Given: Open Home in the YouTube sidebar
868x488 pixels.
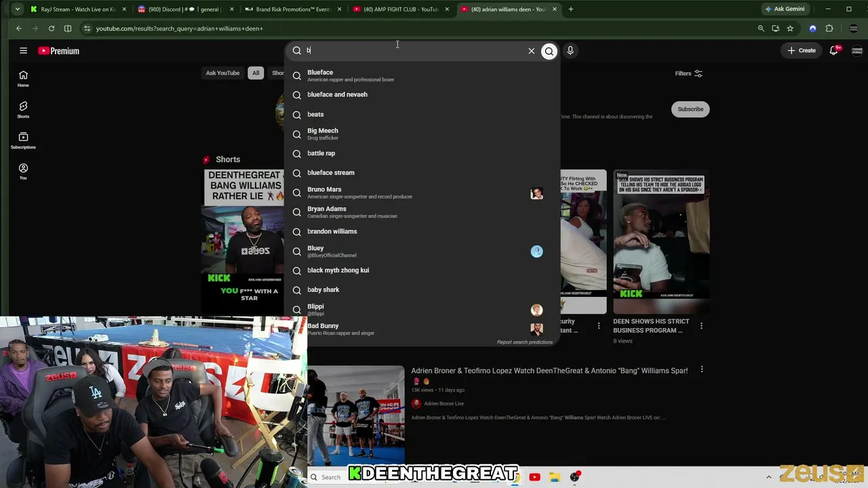Looking at the screenshot, I should 23,79.
